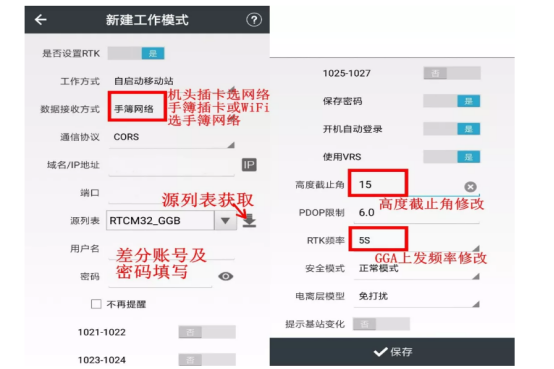Viewport: 554px width, 369px height.
Task: Click the 1025-1027 label text
Action: pyautogui.click(x=347, y=73)
